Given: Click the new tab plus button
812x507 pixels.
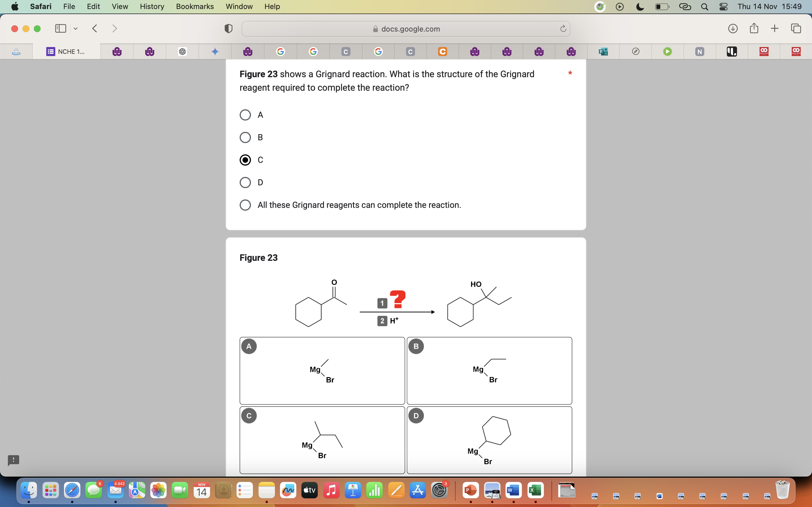Looking at the screenshot, I should click(x=775, y=28).
